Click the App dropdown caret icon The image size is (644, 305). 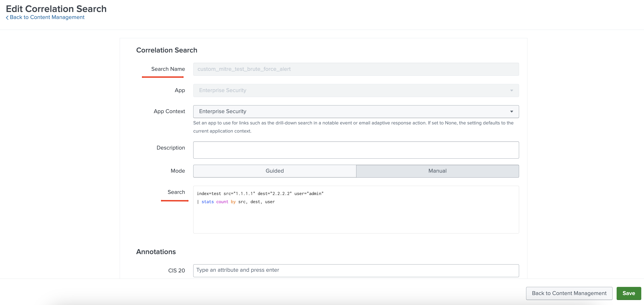pos(511,91)
